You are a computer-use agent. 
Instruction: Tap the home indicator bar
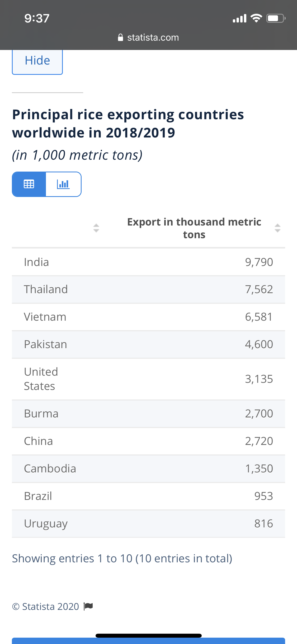coord(148,636)
